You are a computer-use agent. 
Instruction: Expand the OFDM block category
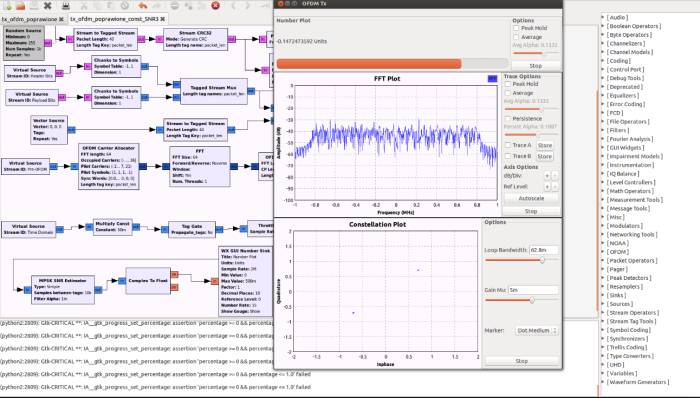pyautogui.click(x=618, y=252)
